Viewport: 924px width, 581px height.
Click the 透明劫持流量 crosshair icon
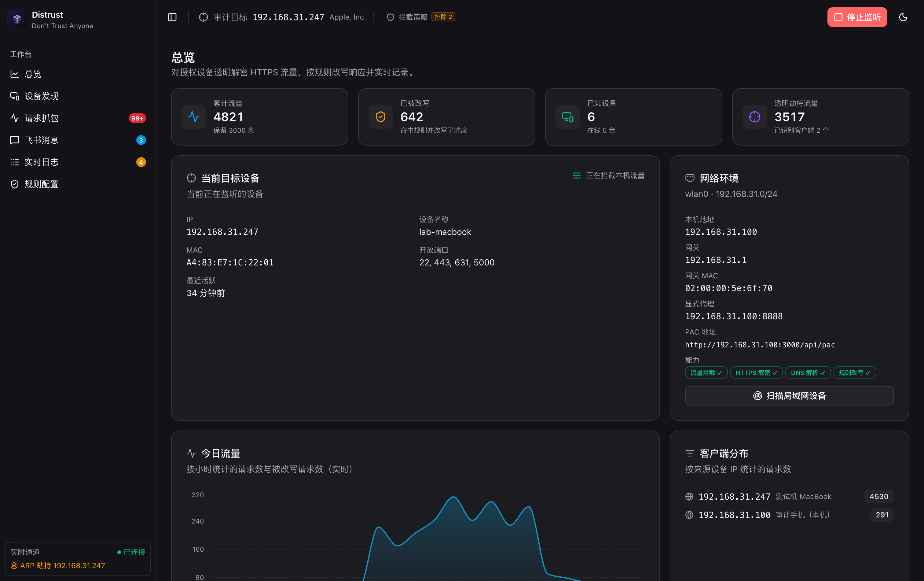click(754, 117)
